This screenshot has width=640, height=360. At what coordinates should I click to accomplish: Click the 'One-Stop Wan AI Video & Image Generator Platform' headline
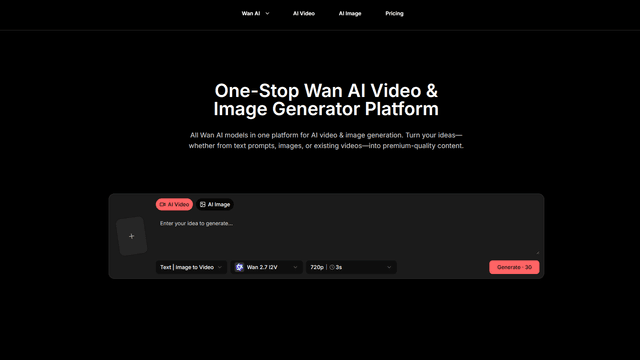(x=326, y=100)
